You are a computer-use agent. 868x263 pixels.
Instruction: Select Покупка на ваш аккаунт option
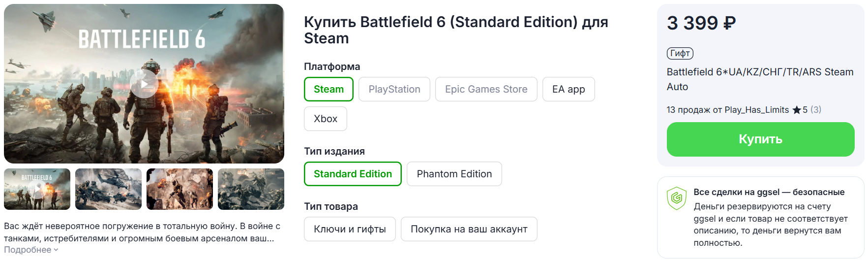tap(469, 229)
